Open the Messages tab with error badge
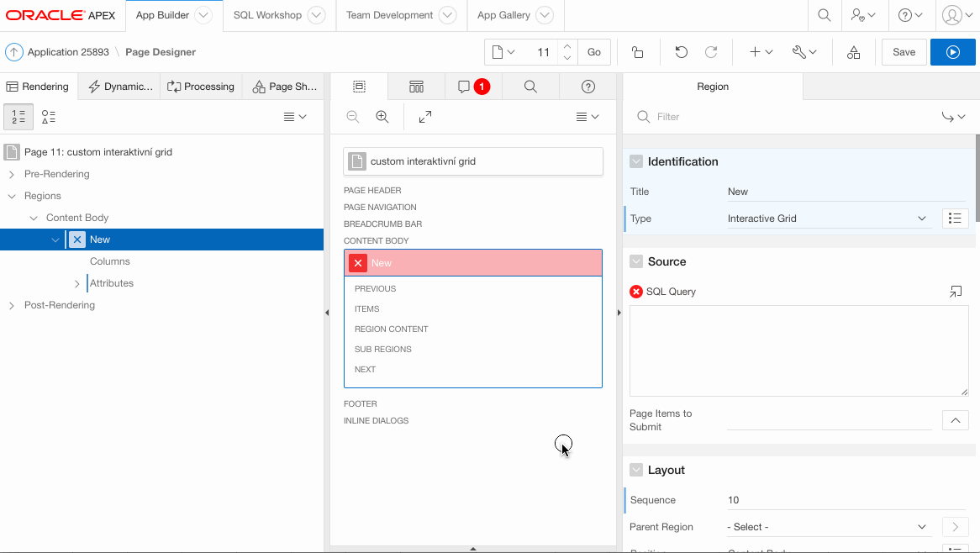This screenshot has width=980, height=553. (x=473, y=87)
